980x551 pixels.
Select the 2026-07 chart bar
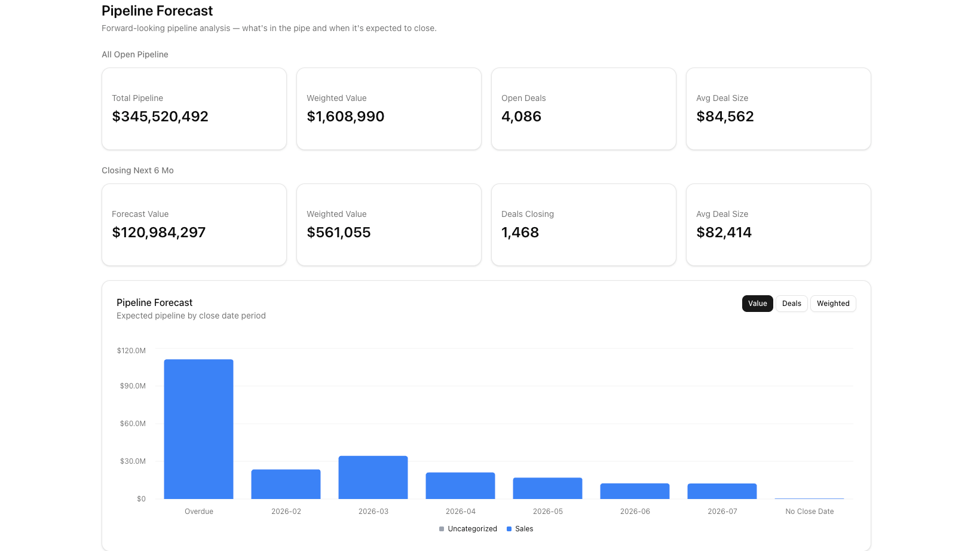[722, 491]
